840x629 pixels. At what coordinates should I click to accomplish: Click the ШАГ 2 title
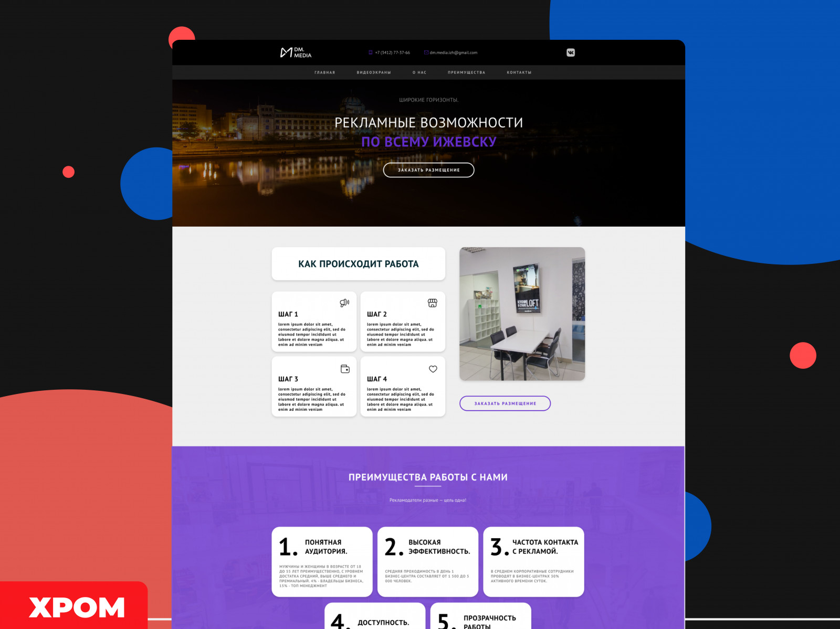(x=377, y=314)
